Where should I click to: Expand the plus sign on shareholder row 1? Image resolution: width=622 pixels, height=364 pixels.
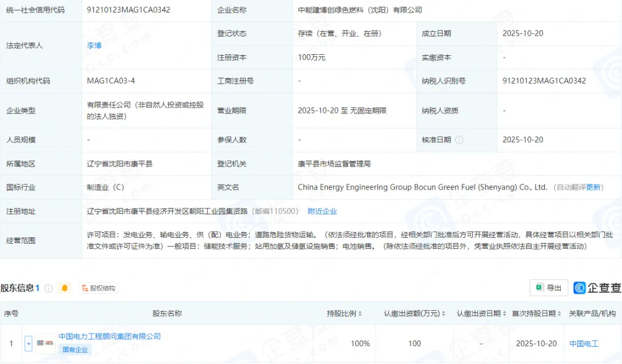[28, 343]
